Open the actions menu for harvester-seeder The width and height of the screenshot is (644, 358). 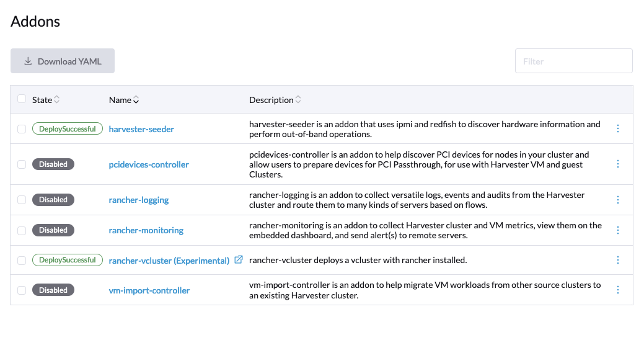tap(617, 128)
